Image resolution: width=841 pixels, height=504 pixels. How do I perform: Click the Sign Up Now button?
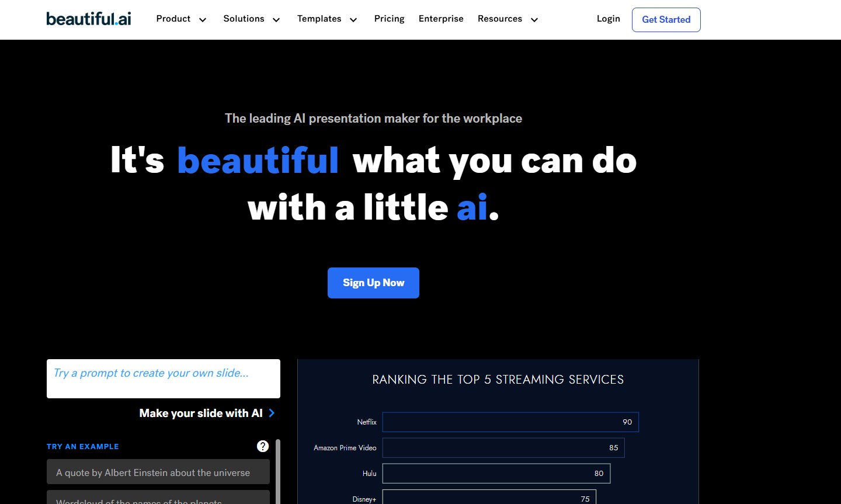(373, 283)
